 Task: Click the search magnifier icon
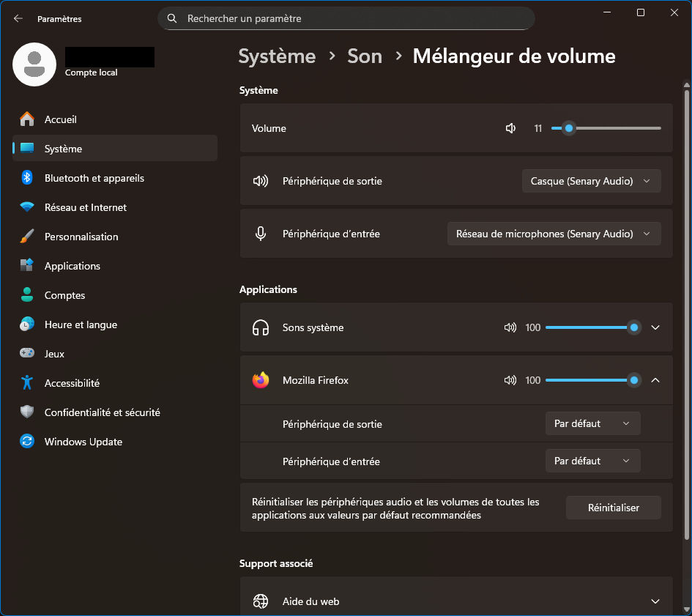point(172,18)
